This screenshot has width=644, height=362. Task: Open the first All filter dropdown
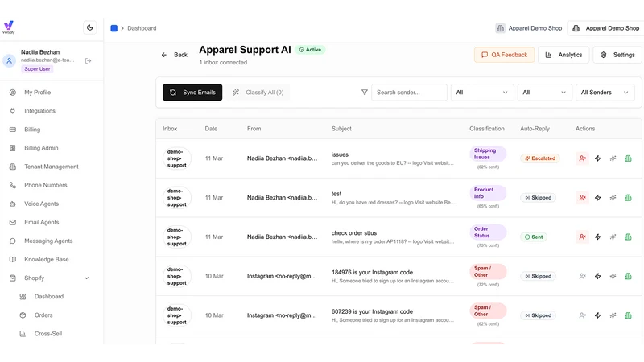[x=481, y=93]
